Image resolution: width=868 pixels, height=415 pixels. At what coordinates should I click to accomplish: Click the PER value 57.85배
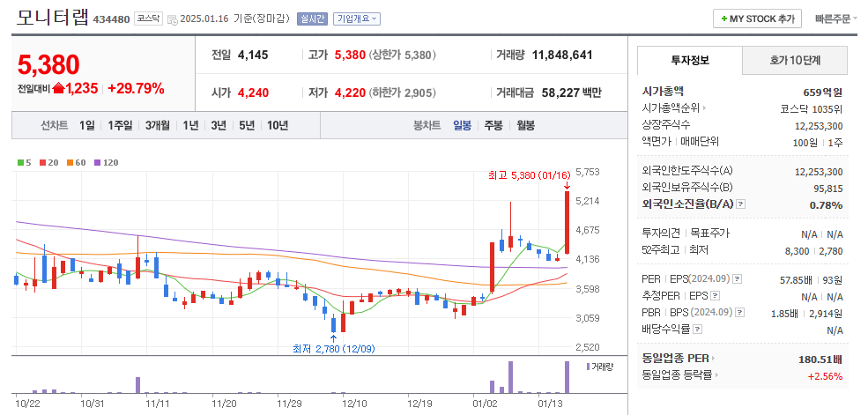point(798,279)
